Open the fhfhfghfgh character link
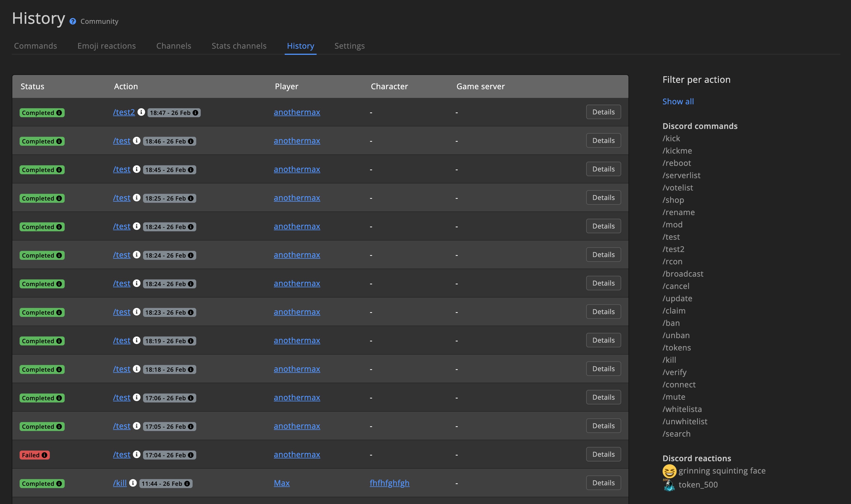Screen dimensions: 851x504 tap(389, 483)
